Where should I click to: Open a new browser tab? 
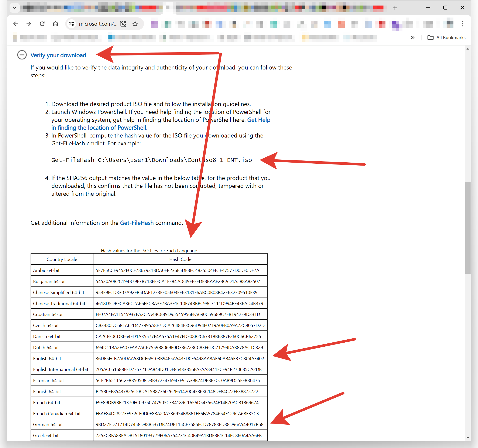click(395, 8)
